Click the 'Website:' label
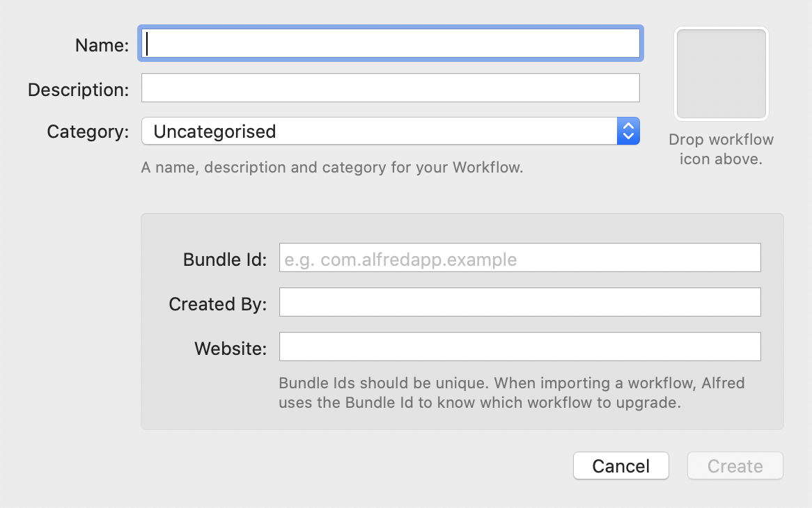This screenshot has height=508, width=812. click(231, 348)
